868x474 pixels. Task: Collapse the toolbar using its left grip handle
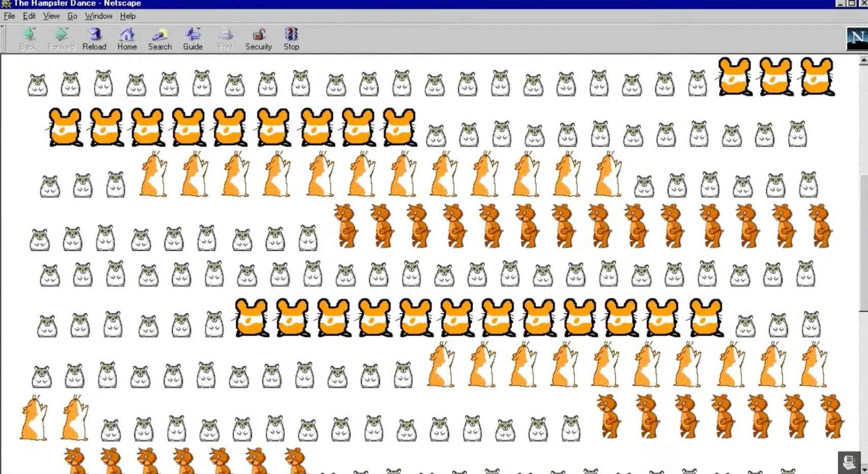click(3, 38)
